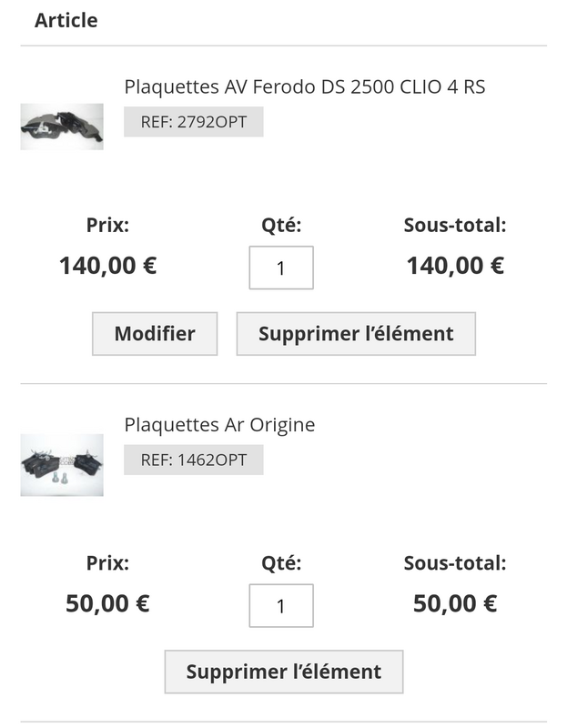Open the Plaquettes AV Ferodo DS 2500 title link

pos(305,87)
